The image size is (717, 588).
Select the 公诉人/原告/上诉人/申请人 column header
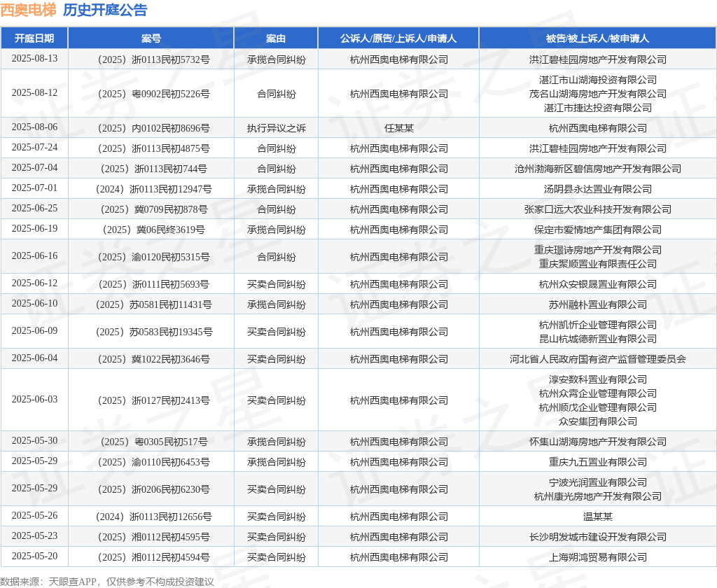[x=398, y=38]
